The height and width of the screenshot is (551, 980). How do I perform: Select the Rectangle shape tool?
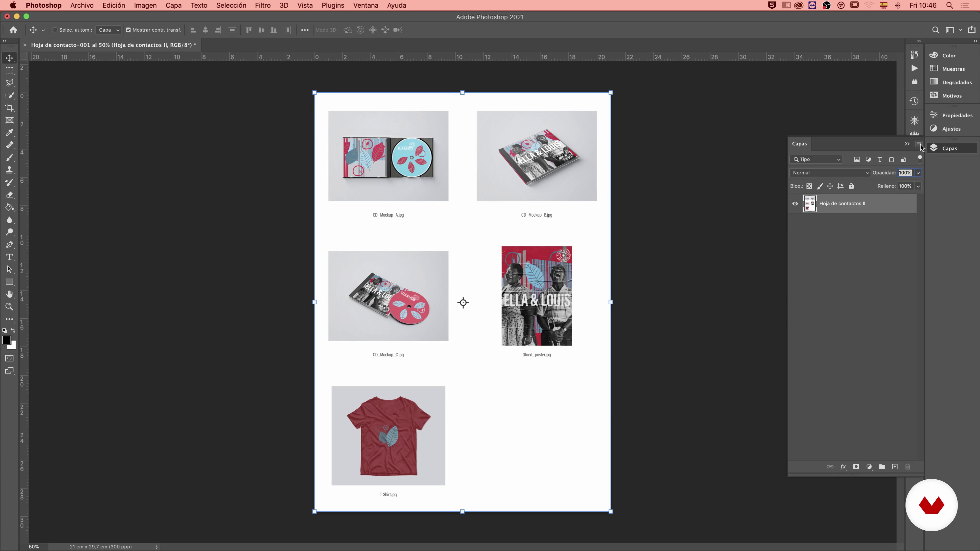coord(9,282)
